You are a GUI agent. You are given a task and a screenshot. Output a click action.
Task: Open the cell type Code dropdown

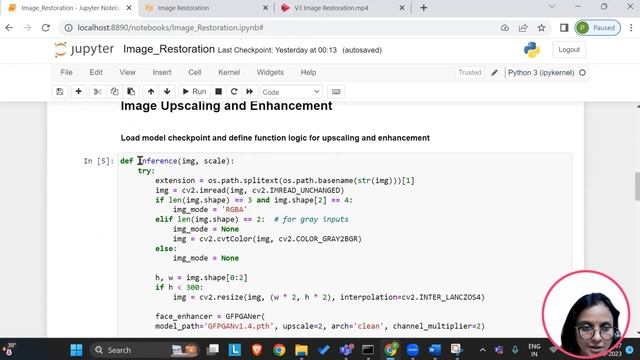point(291,92)
